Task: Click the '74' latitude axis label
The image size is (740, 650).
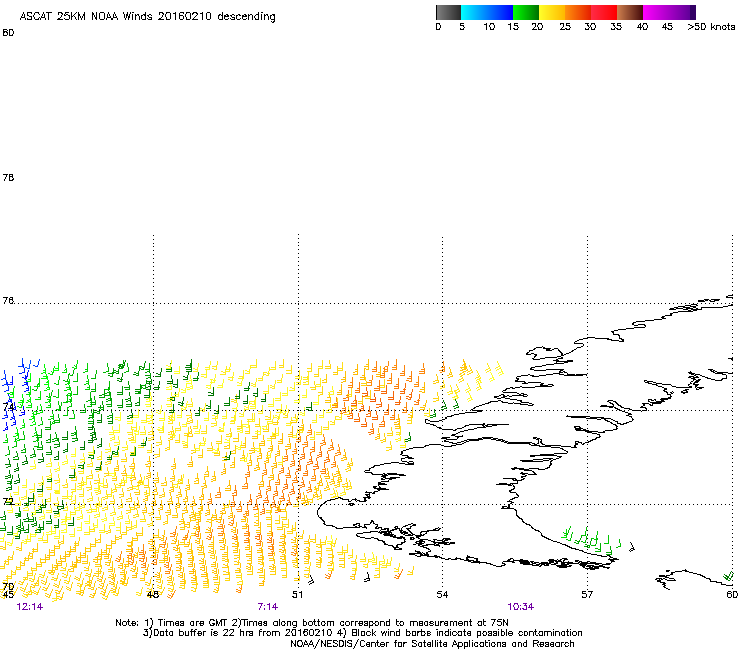Action: click(8, 407)
